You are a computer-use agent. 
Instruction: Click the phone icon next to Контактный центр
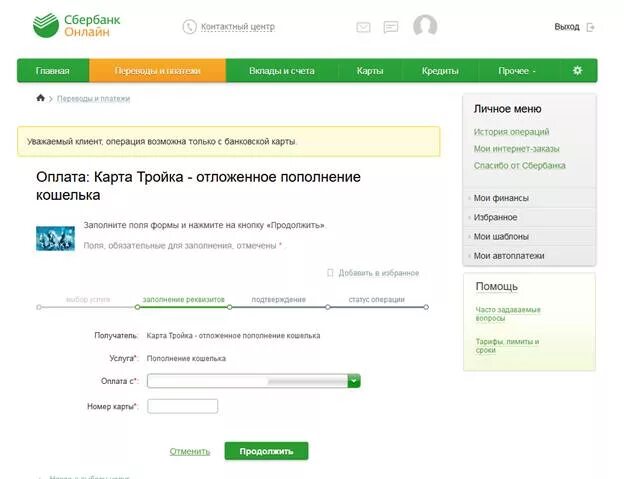pyautogui.click(x=189, y=27)
